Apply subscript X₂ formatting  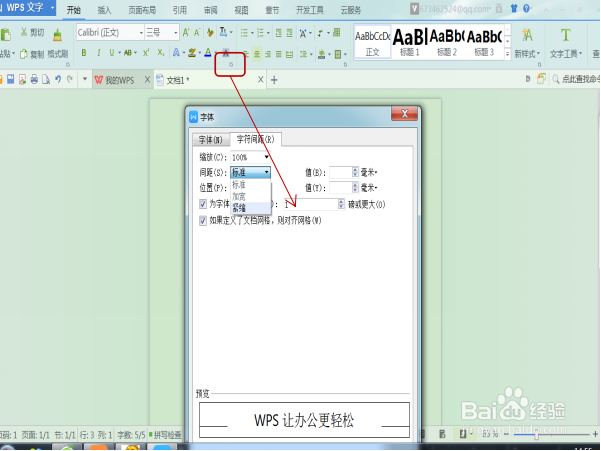point(161,53)
